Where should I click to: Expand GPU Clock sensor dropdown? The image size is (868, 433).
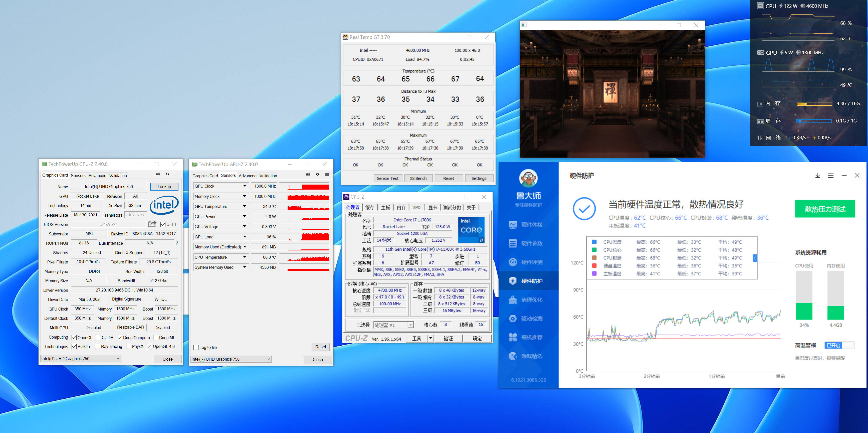pyautogui.click(x=245, y=186)
